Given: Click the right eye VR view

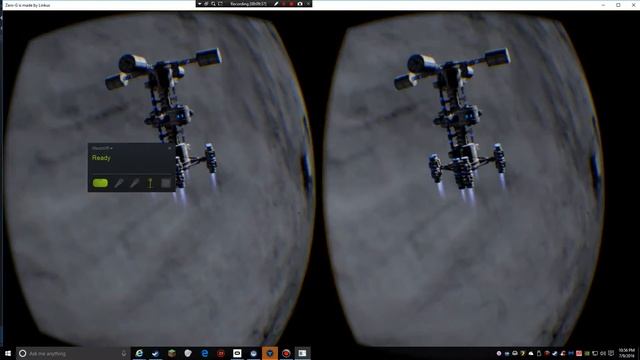Looking at the screenshot, I should [x=465, y=180].
